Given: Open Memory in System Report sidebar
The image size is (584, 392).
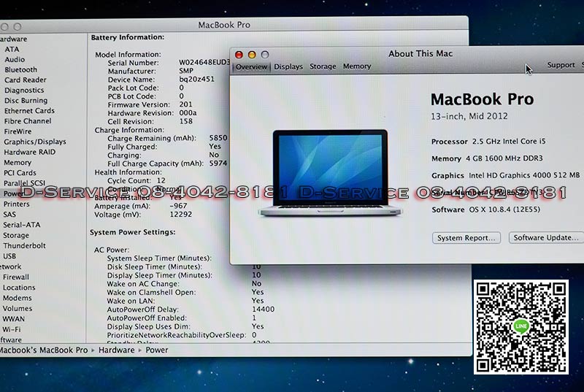Looking at the screenshot, I should (x=17, y=162).
